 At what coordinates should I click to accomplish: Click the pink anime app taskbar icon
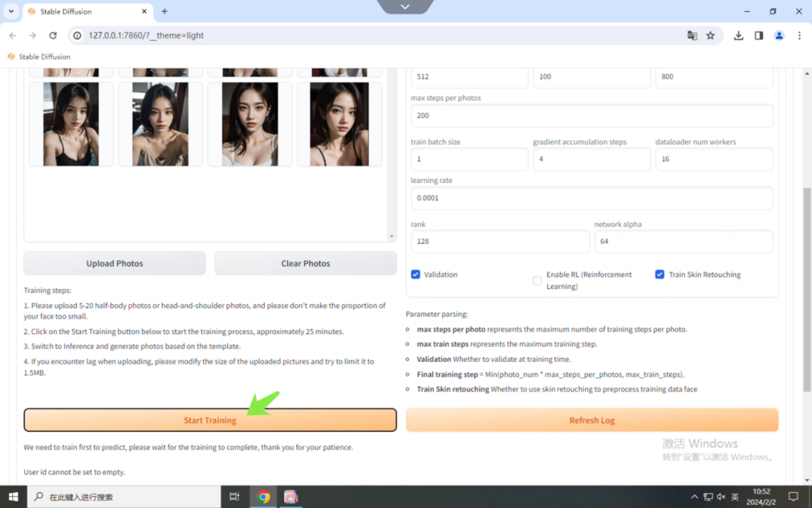(290, 497)
